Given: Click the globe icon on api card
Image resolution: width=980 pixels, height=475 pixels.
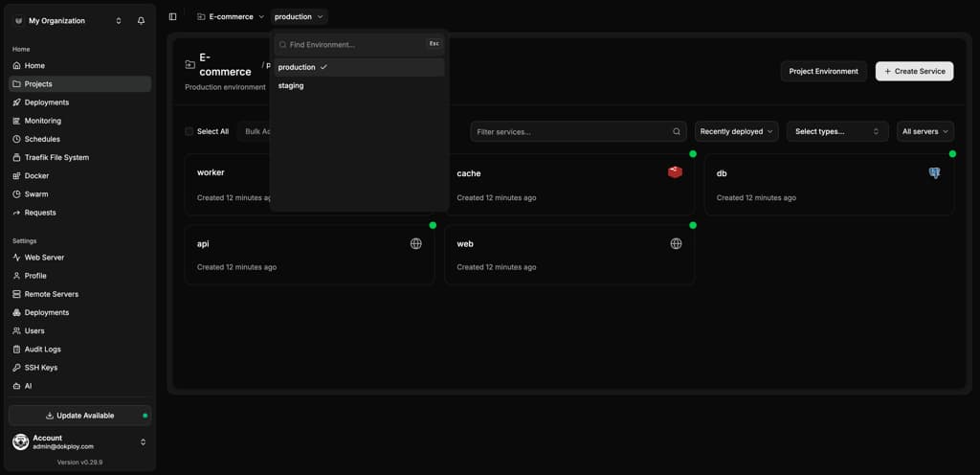Looking at the screenshot, I should click(415, 244).
